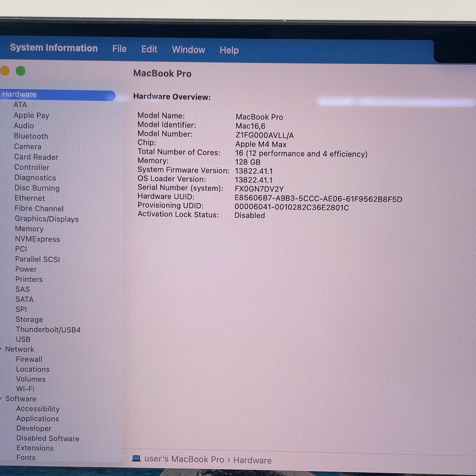Select SAS in the sidebar

[23, 290]
